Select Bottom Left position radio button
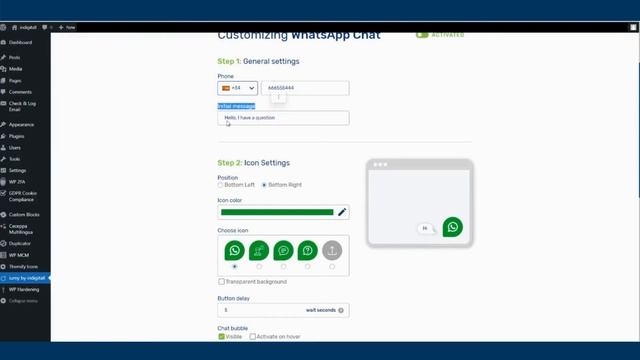 coord(220,185)
